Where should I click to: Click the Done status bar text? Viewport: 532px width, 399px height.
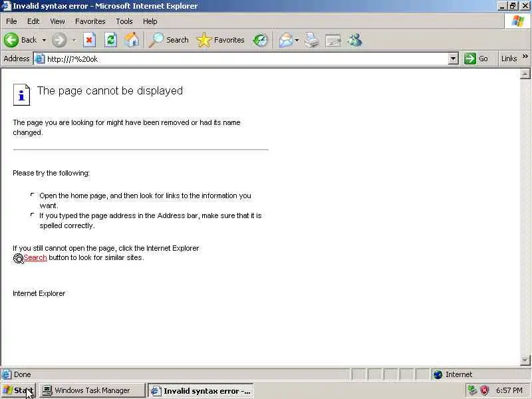(23, 374)
